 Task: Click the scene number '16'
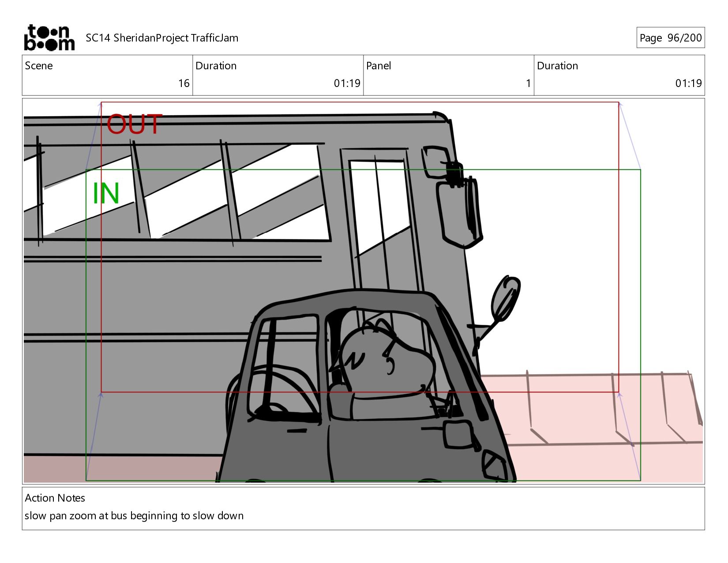[184, 83]
